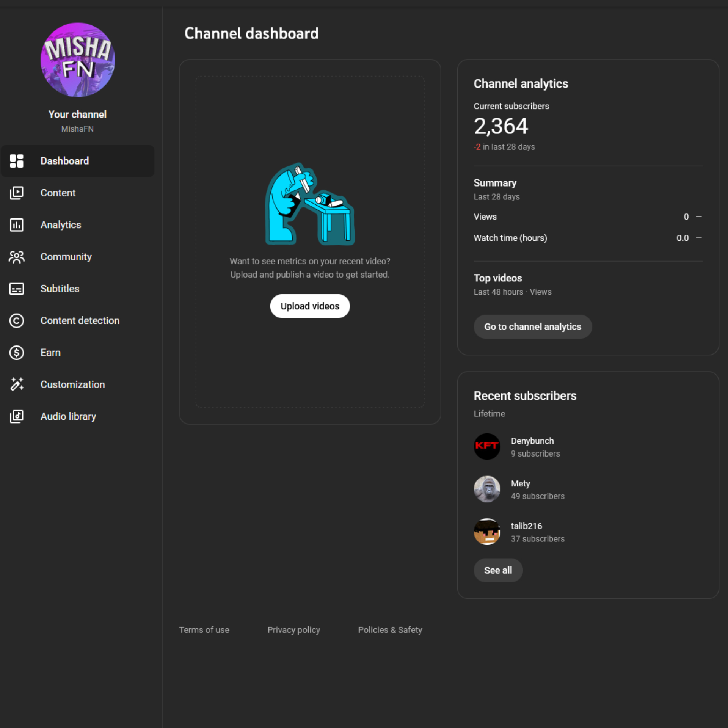
Task: Click the MishaFN channel avatar
Action: tap(78, 60)
